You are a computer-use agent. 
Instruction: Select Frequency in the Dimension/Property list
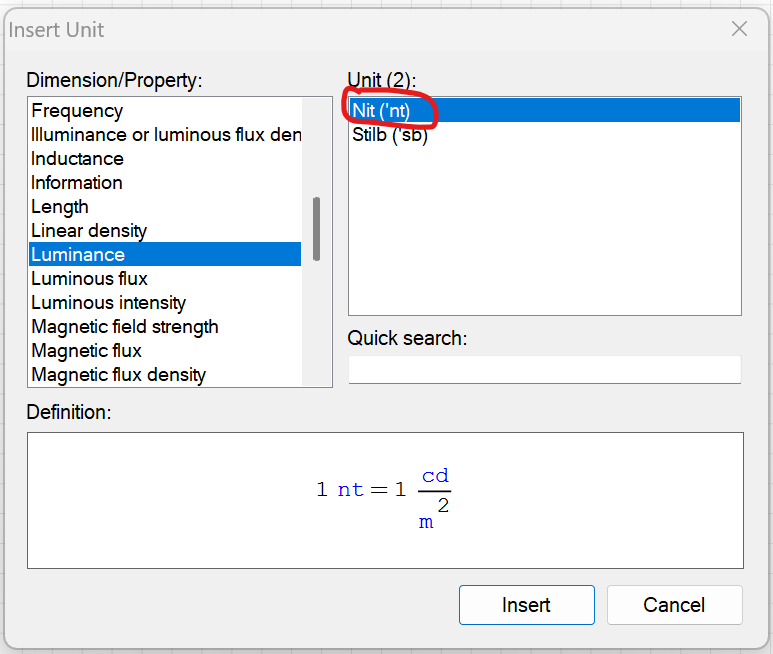77,111
